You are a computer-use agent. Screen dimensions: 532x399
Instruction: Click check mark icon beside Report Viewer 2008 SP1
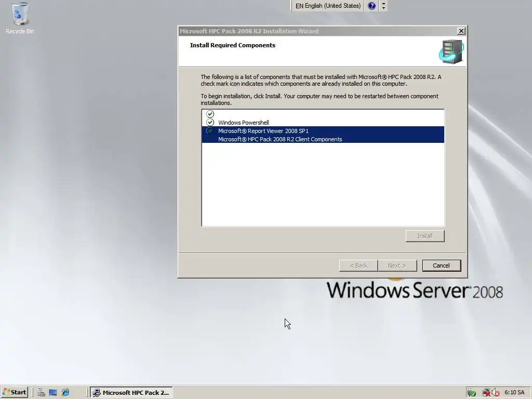[210, 131]
